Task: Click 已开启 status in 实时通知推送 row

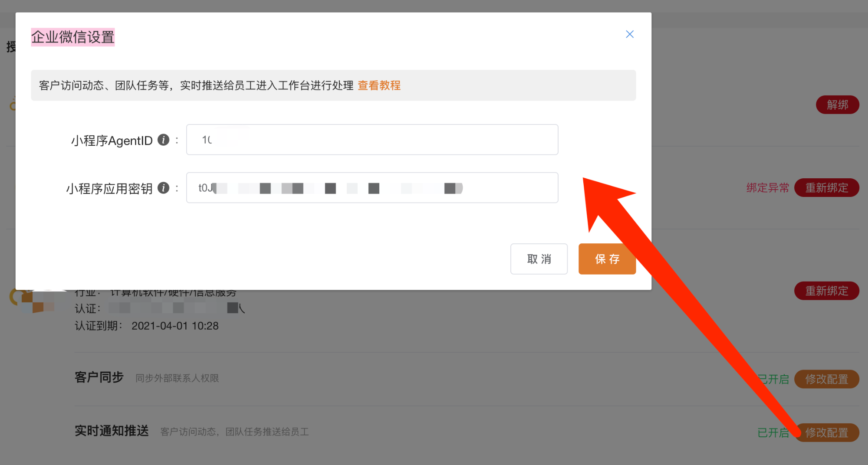Action: [773, 432]
